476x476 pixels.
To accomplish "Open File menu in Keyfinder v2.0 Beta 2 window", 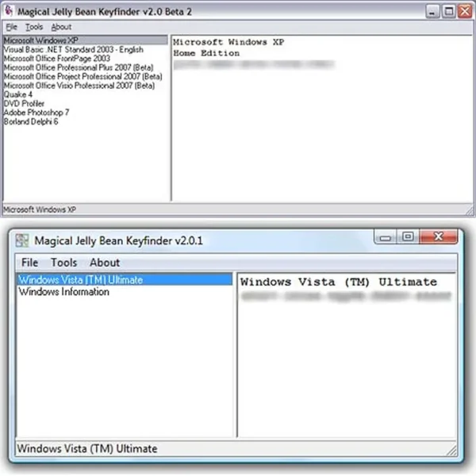I will click(12, 27).
